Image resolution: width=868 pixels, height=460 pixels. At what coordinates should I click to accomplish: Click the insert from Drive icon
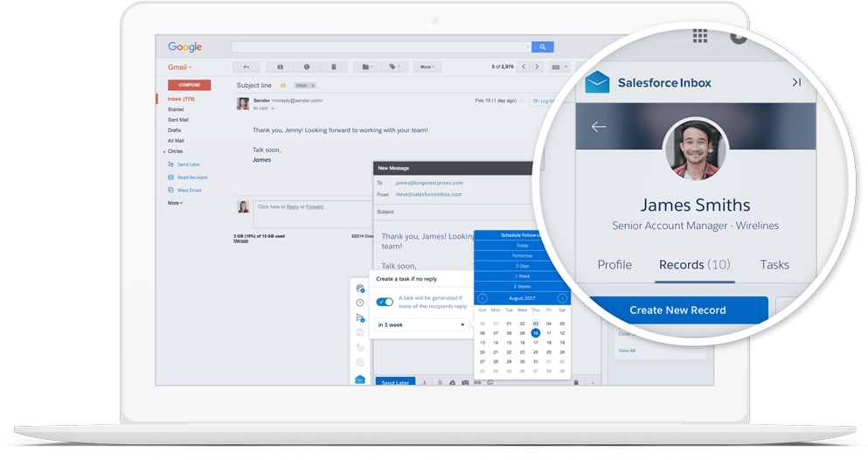pos(452,382)
